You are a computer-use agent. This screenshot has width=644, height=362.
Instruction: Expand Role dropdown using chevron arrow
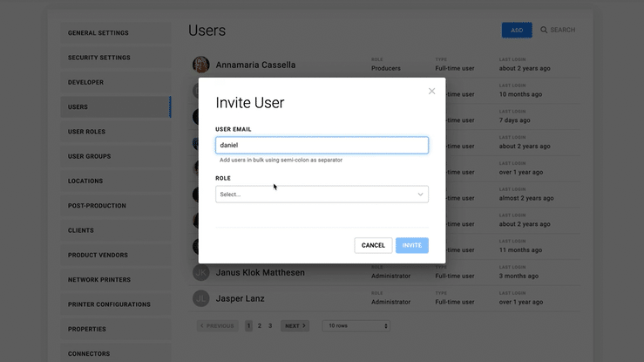coord(420,195)
